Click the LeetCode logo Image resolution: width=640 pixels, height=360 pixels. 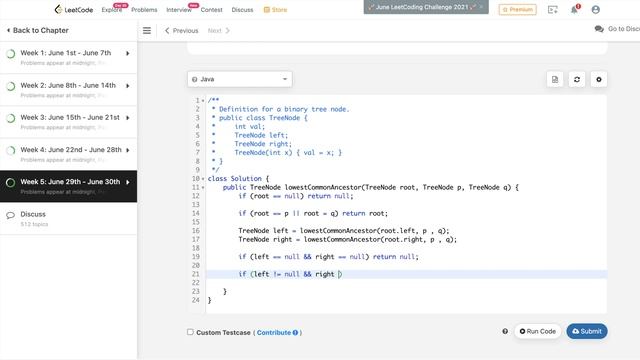74,9
